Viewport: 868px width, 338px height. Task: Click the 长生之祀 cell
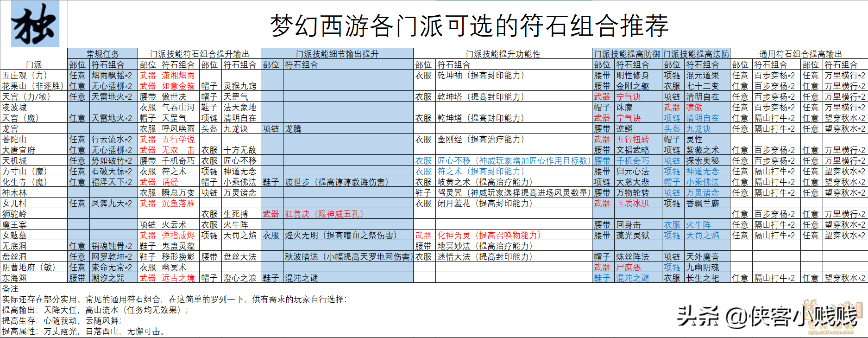tap(707, 278)
